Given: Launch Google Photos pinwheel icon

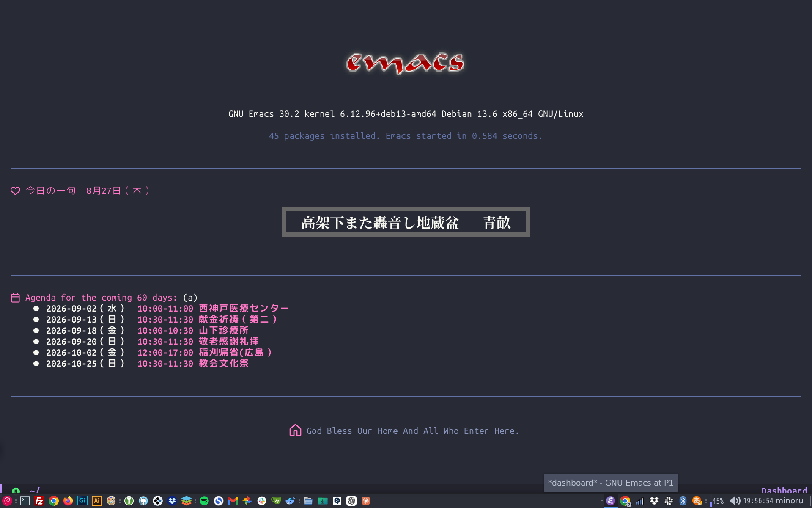Looking at the screenshot, I should pyautogui.click(x=247, y=501).
